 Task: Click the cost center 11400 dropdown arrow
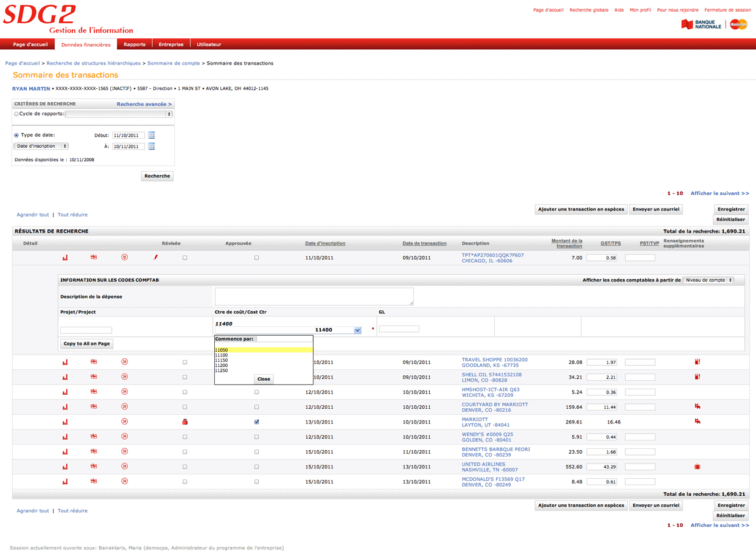(357, 330)
